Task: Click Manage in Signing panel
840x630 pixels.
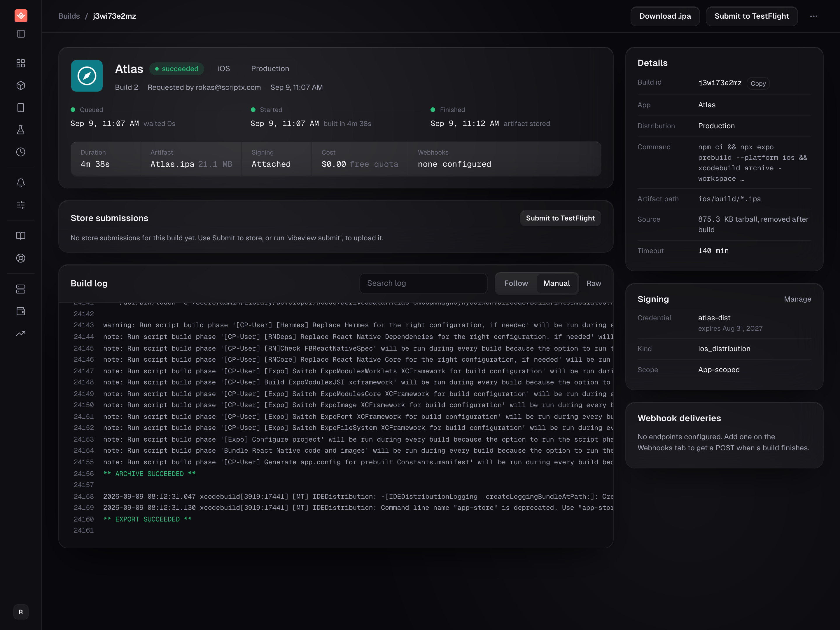Action: click(x=797, y=299)
